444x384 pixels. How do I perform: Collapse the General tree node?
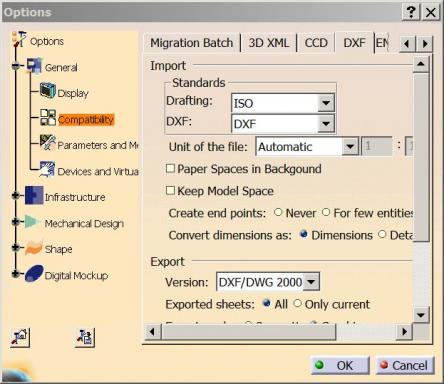(x=15, y=66)
